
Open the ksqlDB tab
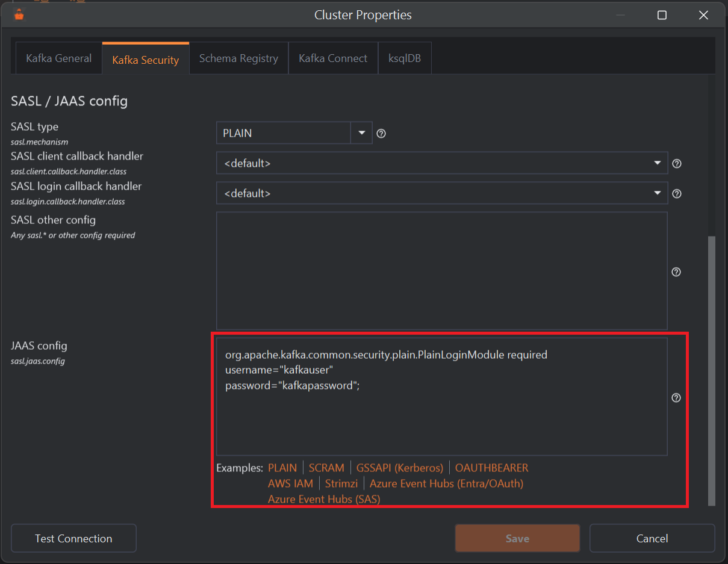tap(405, 58)
